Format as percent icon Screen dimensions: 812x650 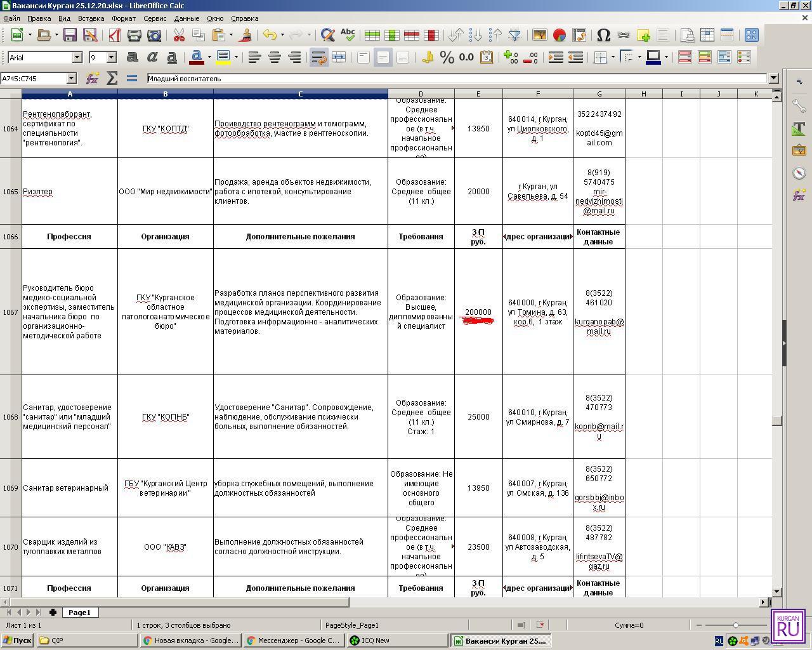[x=447, y=57]
